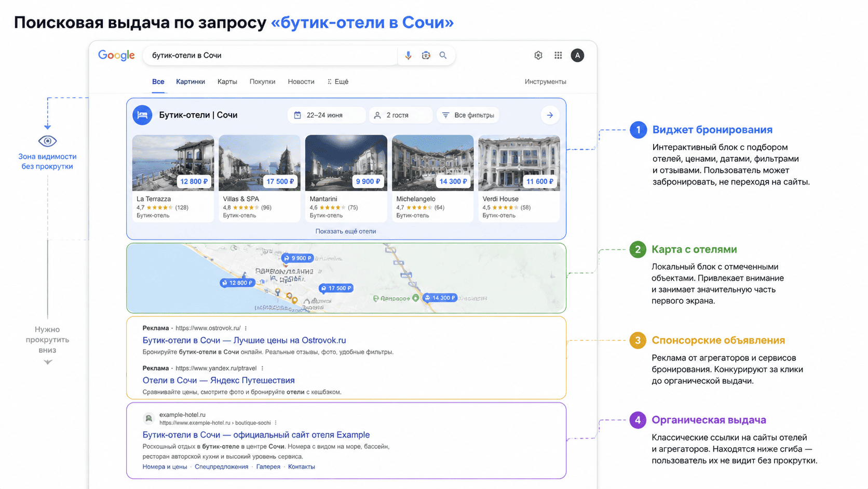Open the official Example hotel site result
The height and width of the screenshot is (489, 868).
(x=256, y=435)
